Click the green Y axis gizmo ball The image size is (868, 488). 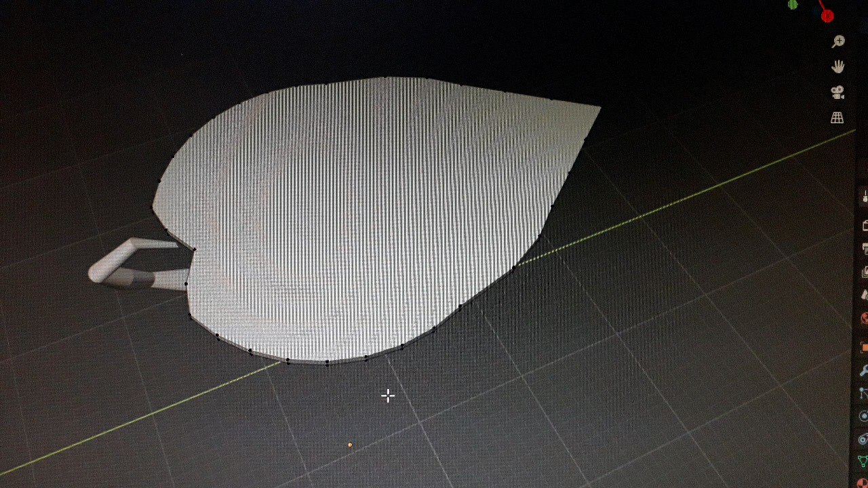pyautogui.click(x=793, y=4)
